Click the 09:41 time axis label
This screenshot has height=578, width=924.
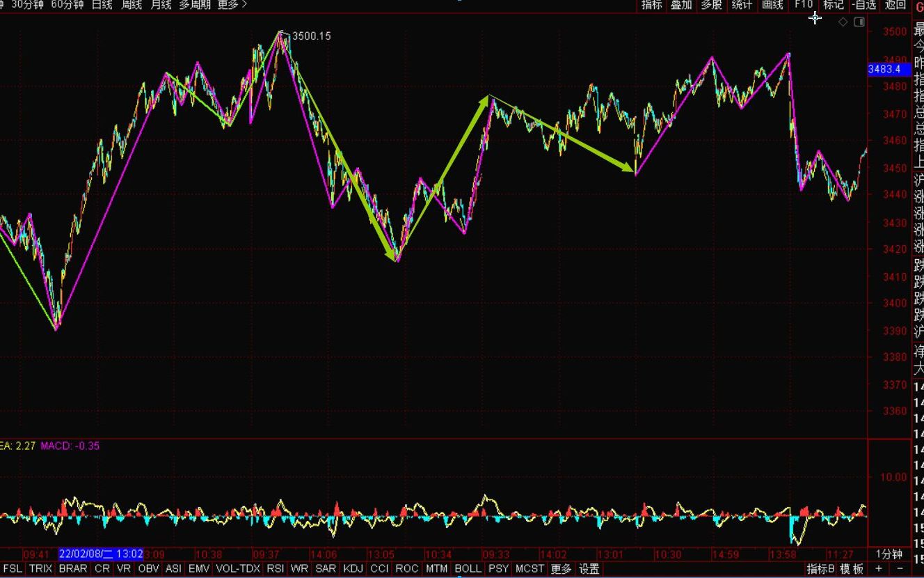[36, 554]
